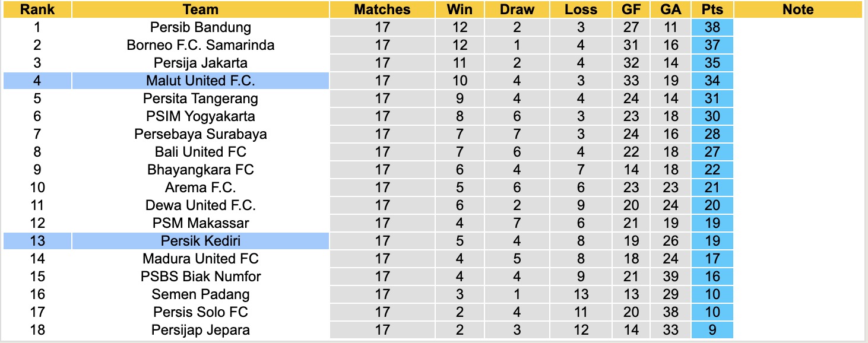Viewport: 868px width, 343px height.
Task: Click Persib Bandung's 38 points cell
Action: click(712, 27)
